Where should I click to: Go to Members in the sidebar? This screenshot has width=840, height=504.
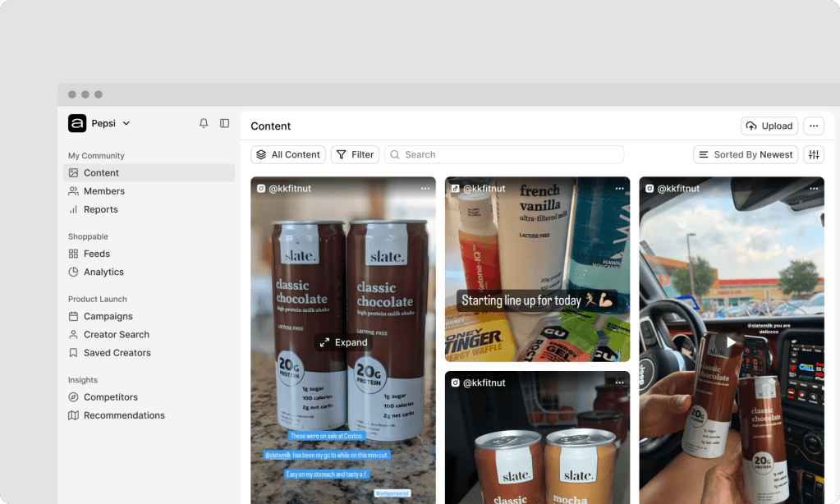point(104,191)
